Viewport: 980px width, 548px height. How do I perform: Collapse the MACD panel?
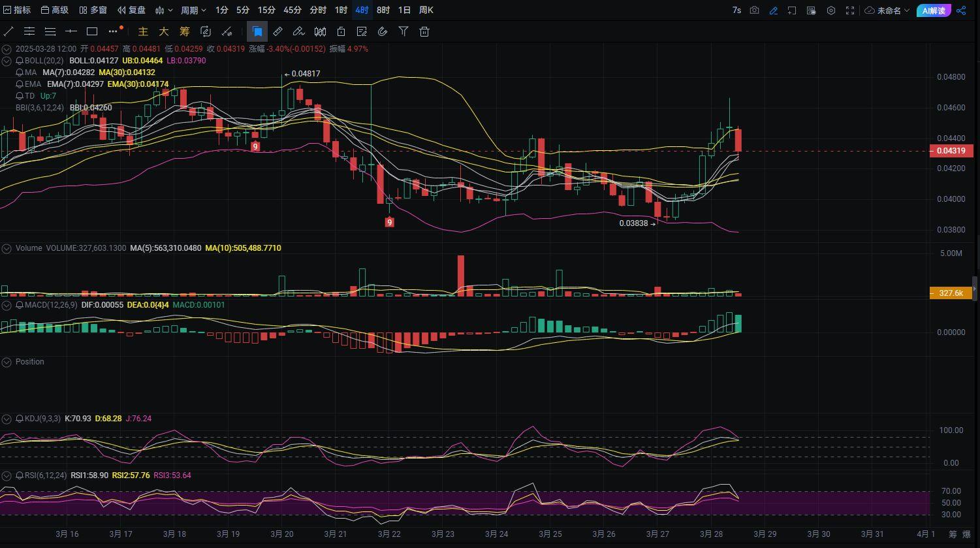point(7,305)
